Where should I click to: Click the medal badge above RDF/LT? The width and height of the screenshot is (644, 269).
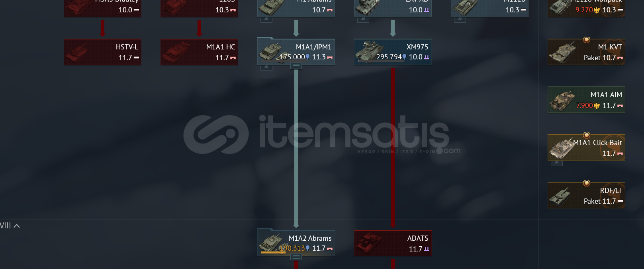point(586,183)
